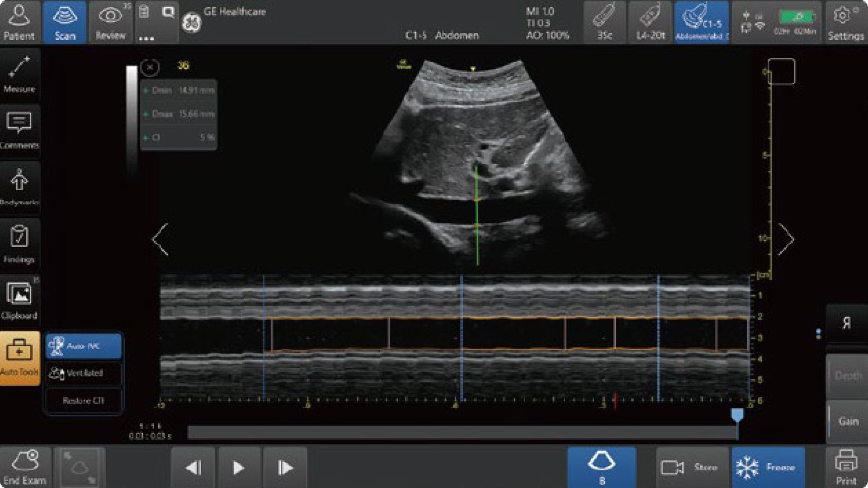Toggle the Ventilated option
This screenshot has height=488, width=868.
tap(84, 373)
